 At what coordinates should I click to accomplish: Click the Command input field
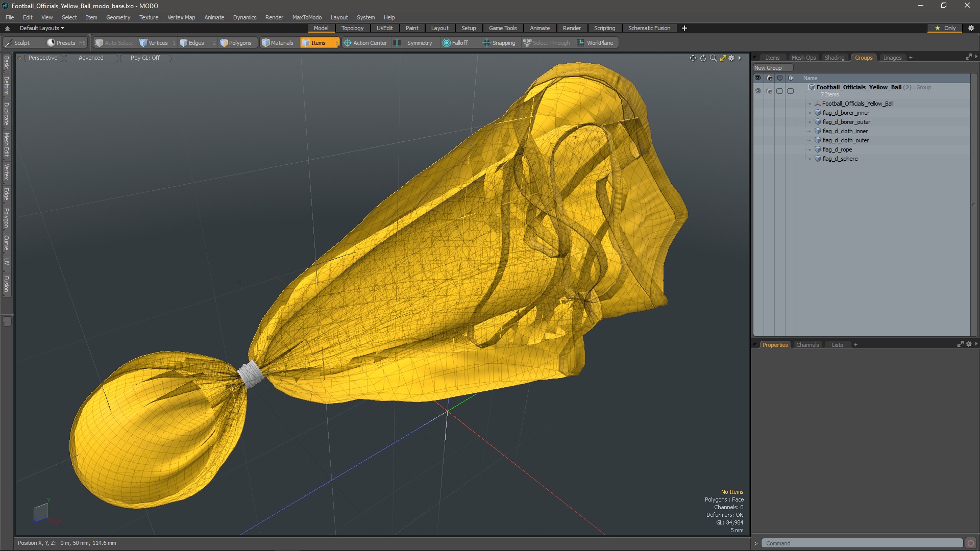pos(861,543)
